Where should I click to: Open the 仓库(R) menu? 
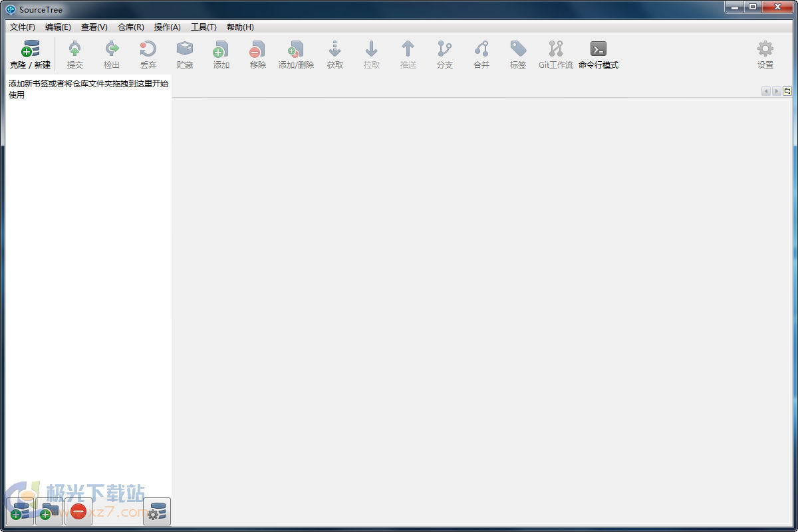tap(130, 27)
